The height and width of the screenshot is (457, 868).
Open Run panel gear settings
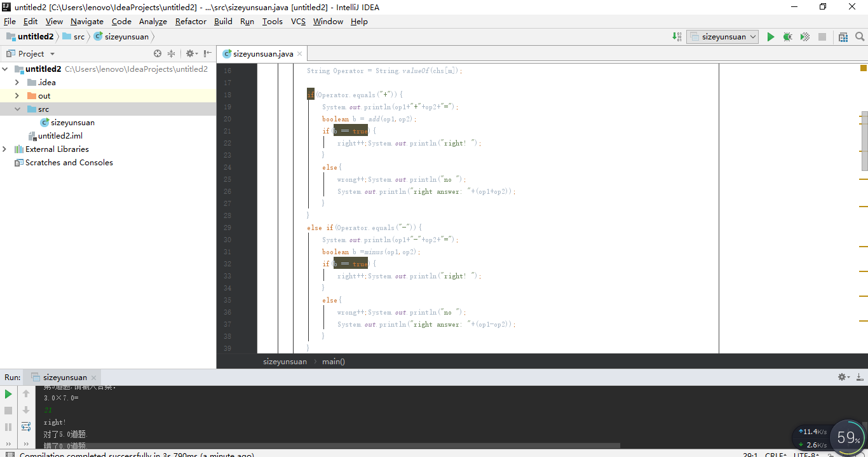[844, 377]
